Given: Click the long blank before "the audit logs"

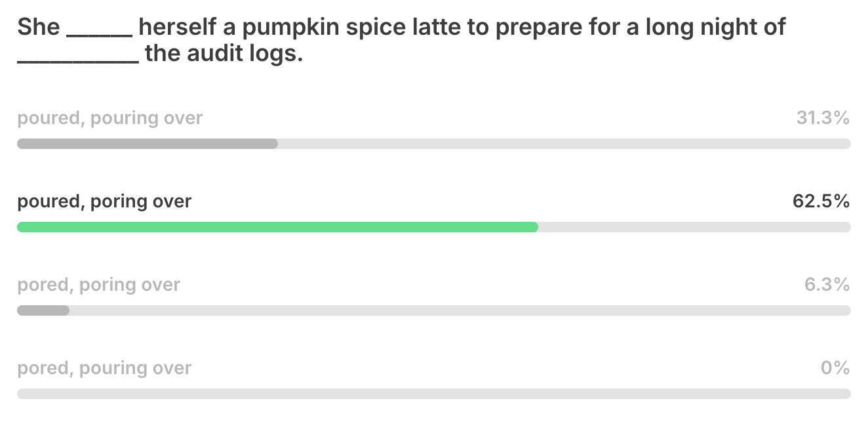Looking at the screenshot, I should [77, 58].
